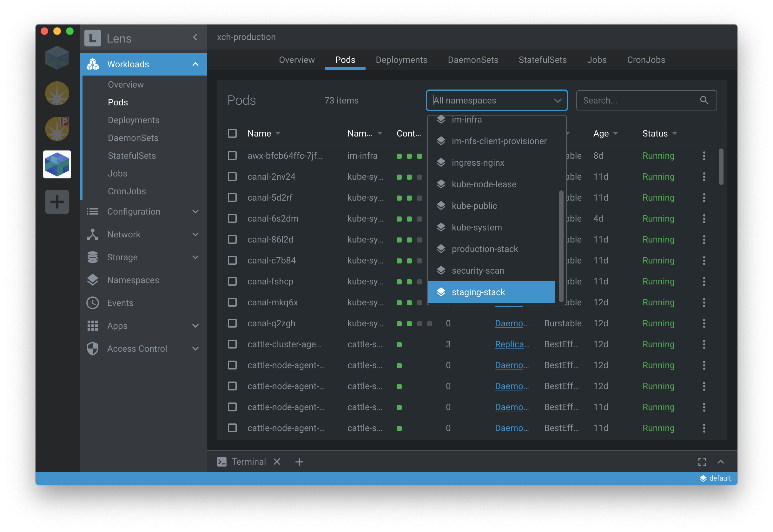Sort pods by Name column

[x=264, y=133]
